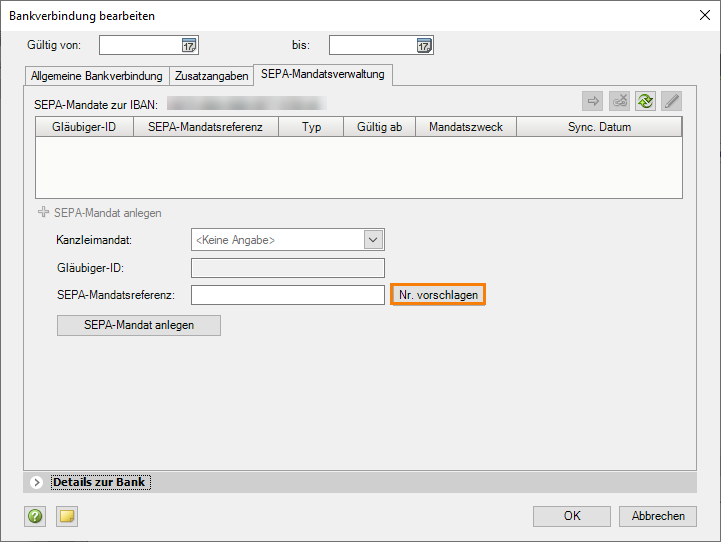721x542 pixels.
Task: Switch to Allgemeine Bankverbindung tab
Action: (97, 76)
